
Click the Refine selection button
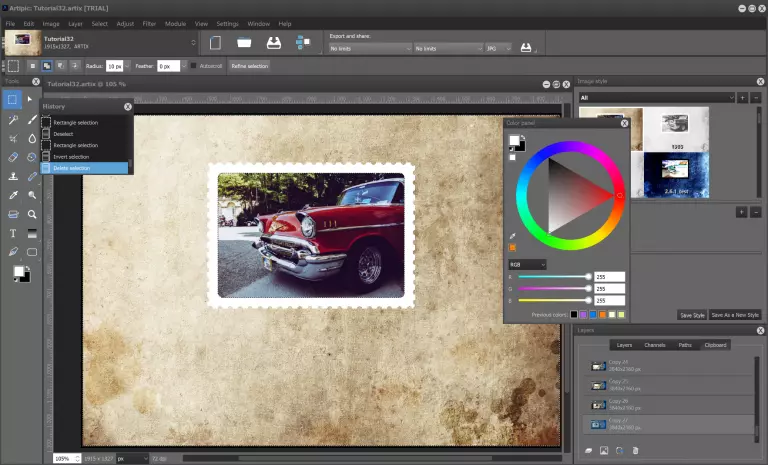250,66
